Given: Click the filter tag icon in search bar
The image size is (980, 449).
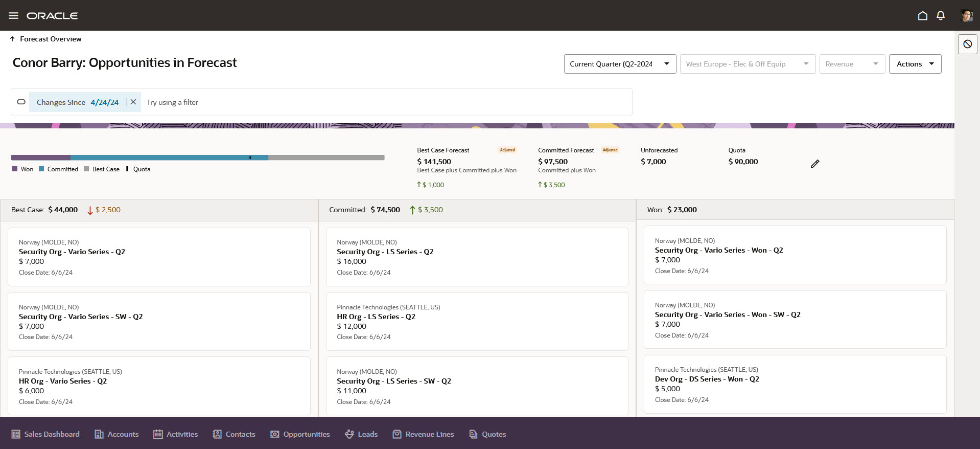Looking at the screenshot, I should click(x=21, y=102).
